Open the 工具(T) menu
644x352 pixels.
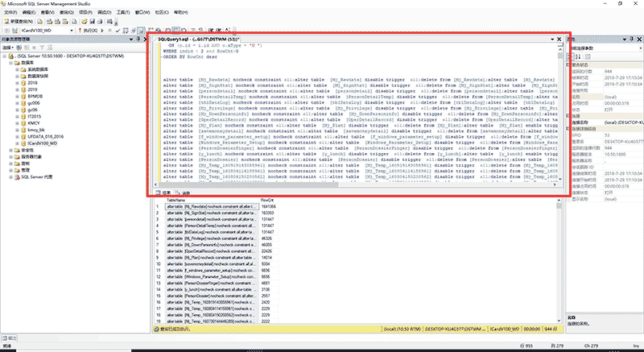click(123, 12)
